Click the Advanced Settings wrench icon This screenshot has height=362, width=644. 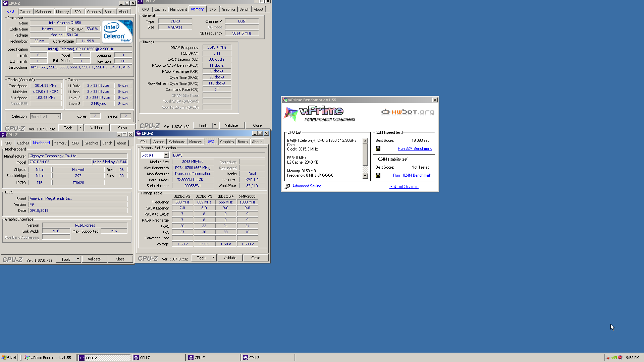287,186
